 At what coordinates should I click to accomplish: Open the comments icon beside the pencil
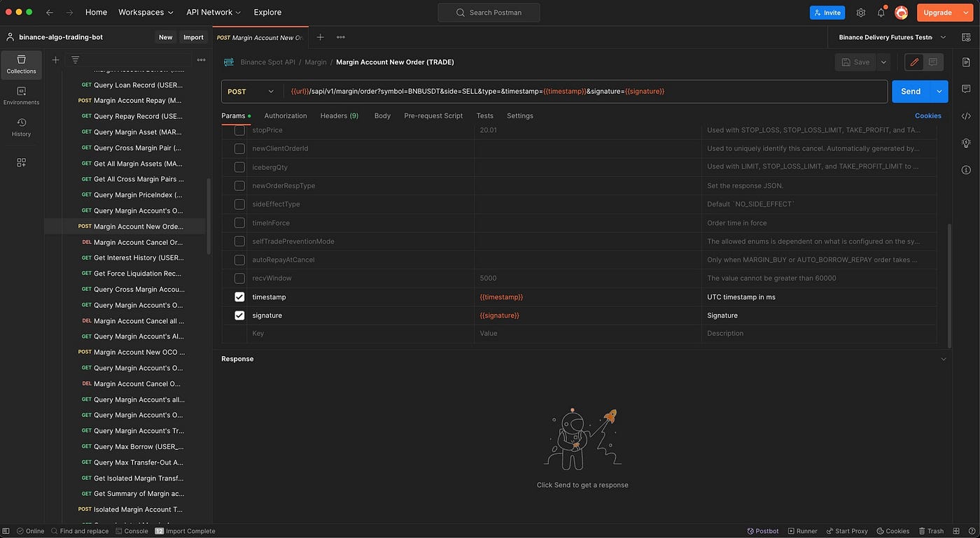point(933,62)
